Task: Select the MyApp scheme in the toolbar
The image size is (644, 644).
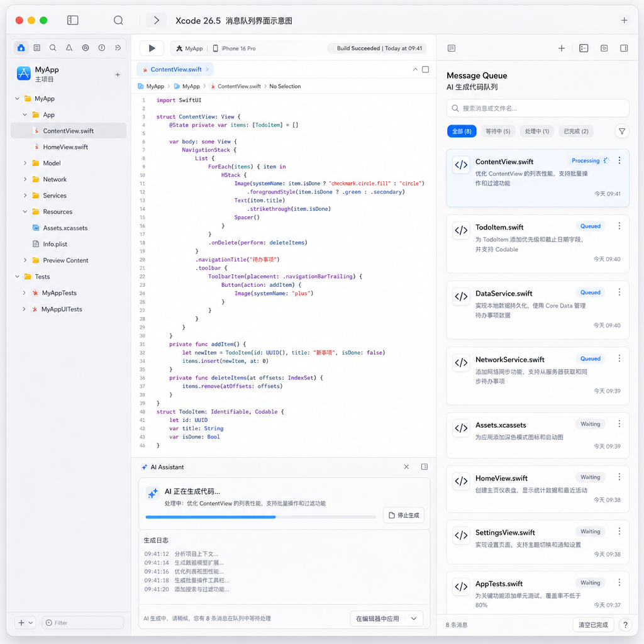Action: [189, 48]
